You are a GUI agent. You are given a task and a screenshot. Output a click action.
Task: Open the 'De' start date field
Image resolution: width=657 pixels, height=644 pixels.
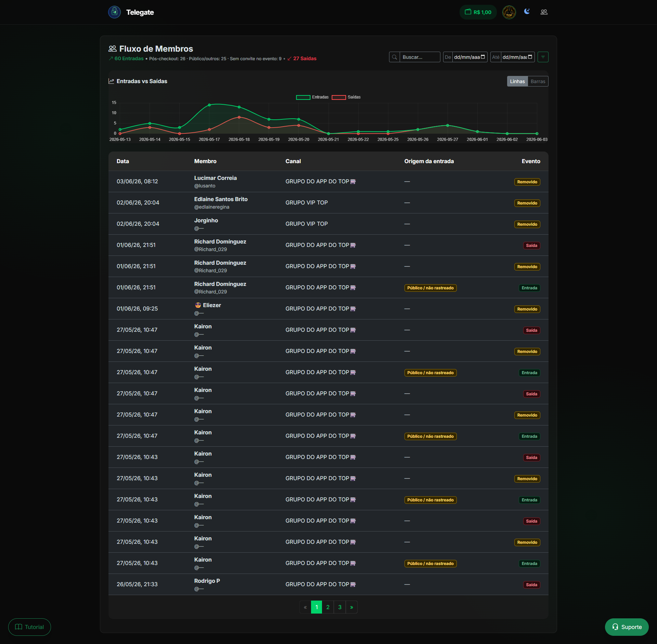click(x=469, y=57)
